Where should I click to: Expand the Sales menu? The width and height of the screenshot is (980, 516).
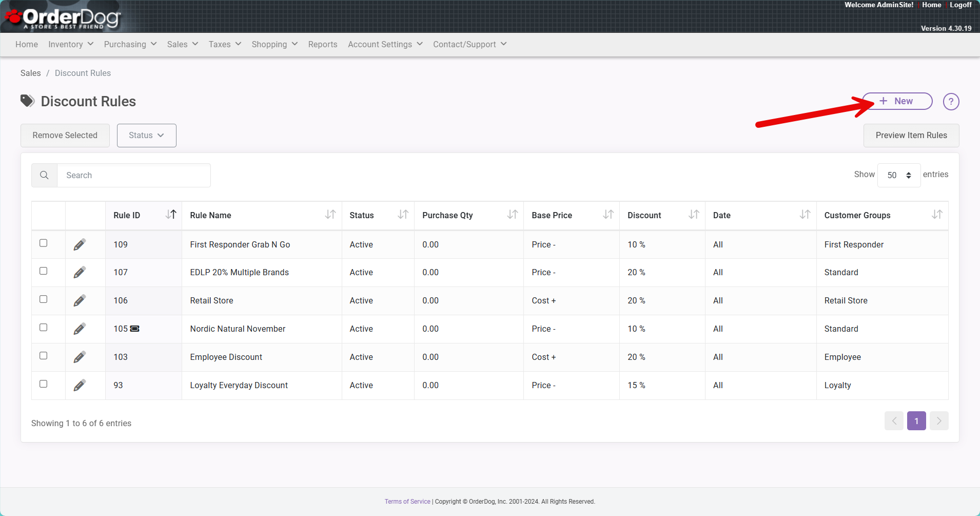(183, 44)
